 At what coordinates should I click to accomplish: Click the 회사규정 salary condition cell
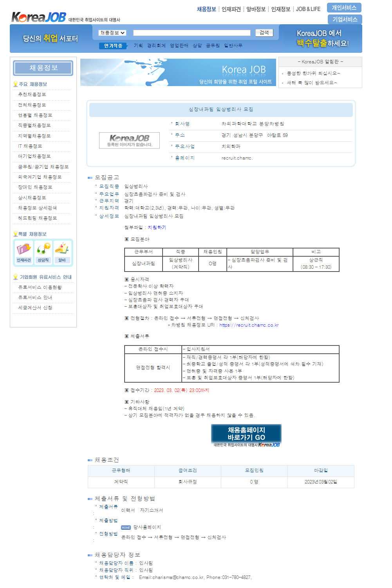click(x=188, y=482)
